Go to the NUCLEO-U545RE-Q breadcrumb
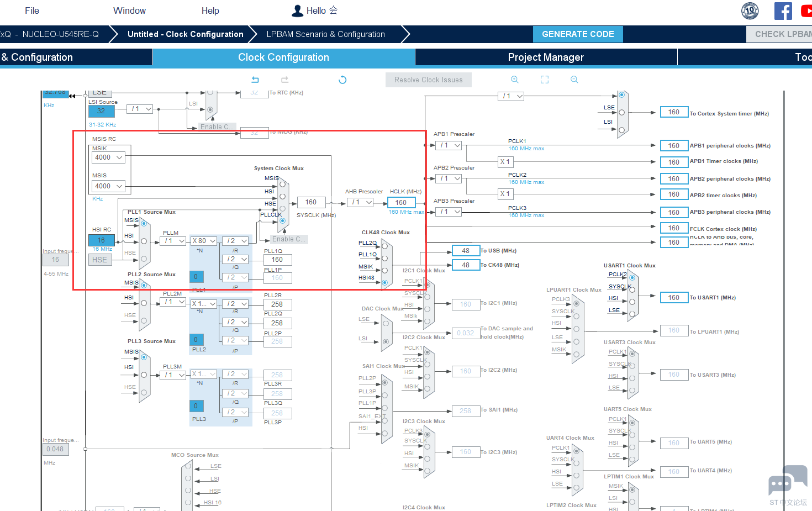The height and width of the screenshot is (511, 812). point(60,34)
